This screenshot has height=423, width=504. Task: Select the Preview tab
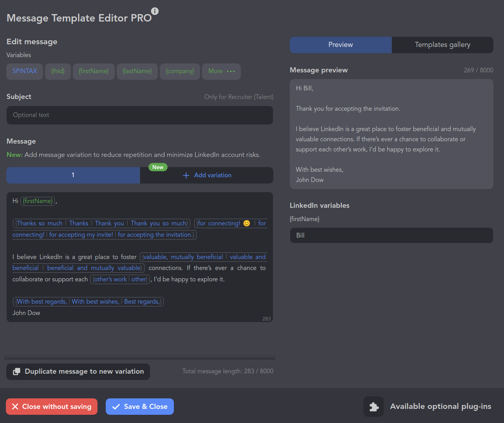point(340,45)
